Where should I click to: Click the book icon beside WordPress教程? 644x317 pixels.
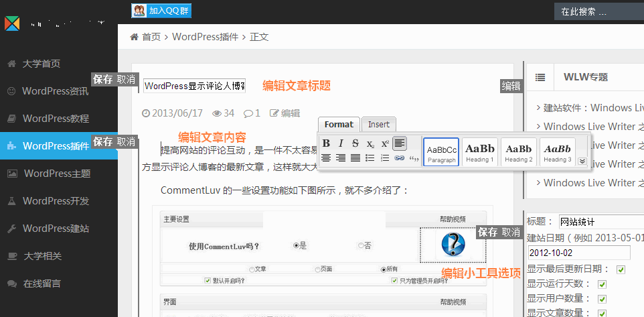click(x=12, y=119)
